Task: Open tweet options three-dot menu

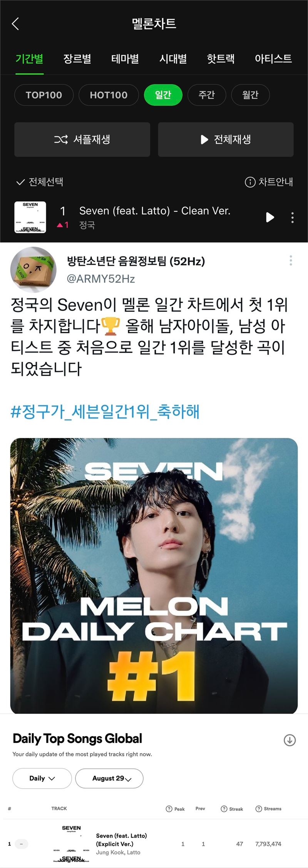Action: click(x=291, y=261)
